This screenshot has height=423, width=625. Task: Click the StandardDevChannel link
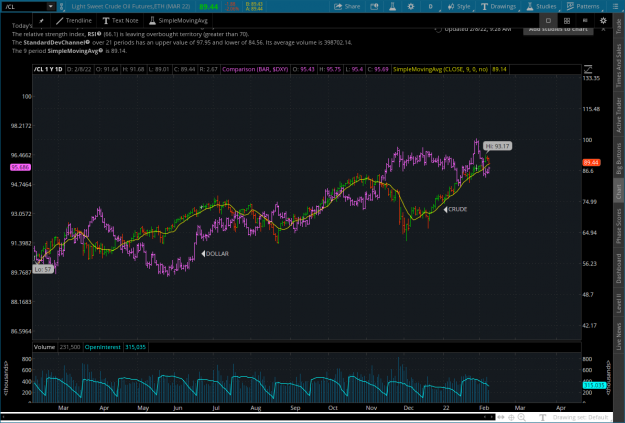point(57,43)
